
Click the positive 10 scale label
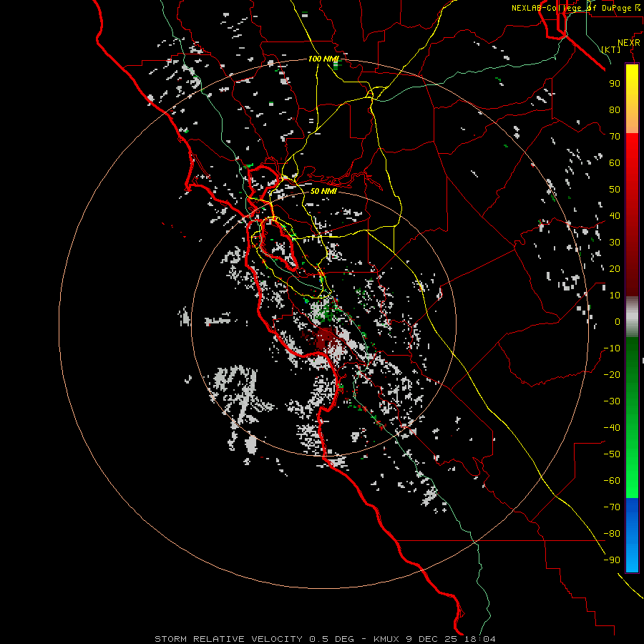[615, 296]
